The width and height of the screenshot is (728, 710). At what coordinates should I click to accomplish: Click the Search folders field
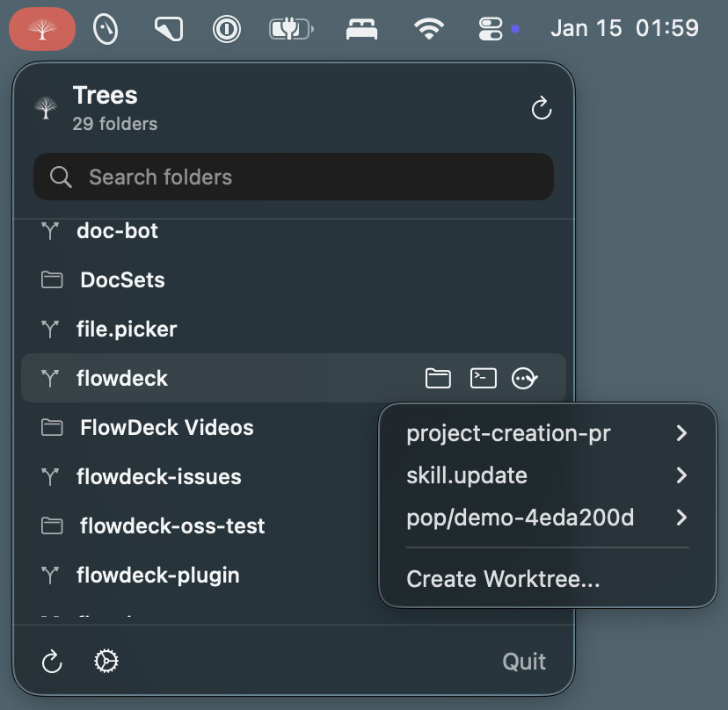click(294, 177)
